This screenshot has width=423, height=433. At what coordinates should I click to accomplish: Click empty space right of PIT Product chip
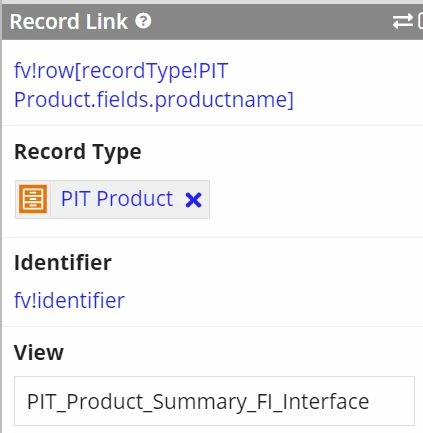pyautogui.click(x=313, y=199)
